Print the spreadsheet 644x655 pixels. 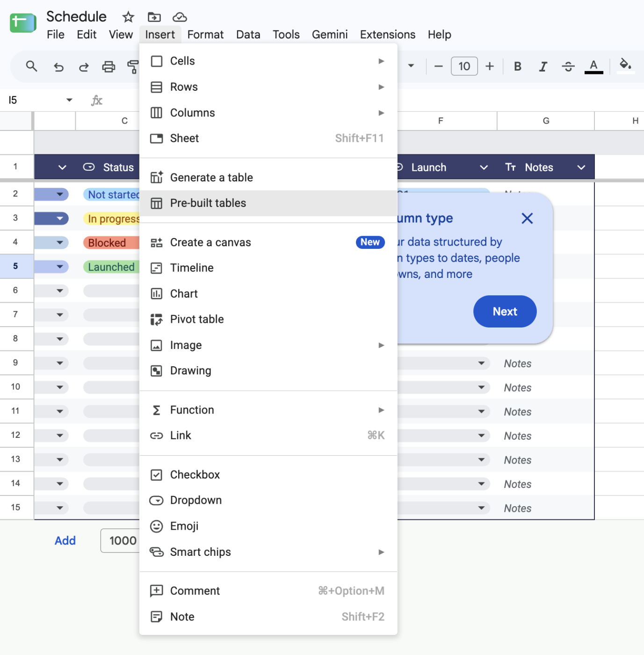[109, 67]
